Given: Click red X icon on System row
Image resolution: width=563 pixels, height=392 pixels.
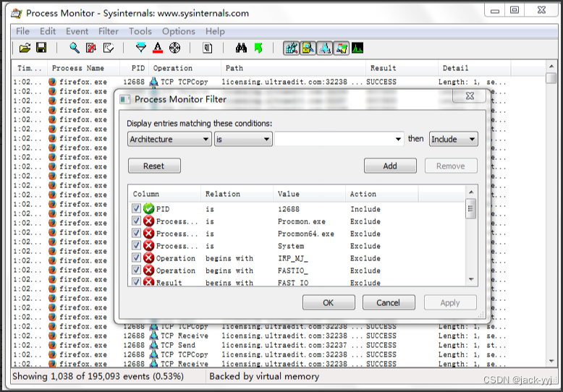Looking at the screenshot, I should [x=148, y=245].
